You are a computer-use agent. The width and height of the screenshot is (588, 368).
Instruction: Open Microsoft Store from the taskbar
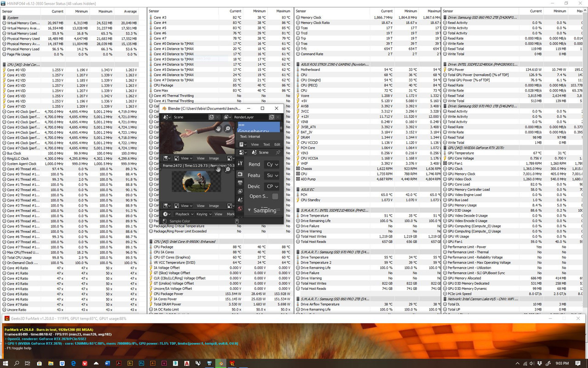point(40,363)
